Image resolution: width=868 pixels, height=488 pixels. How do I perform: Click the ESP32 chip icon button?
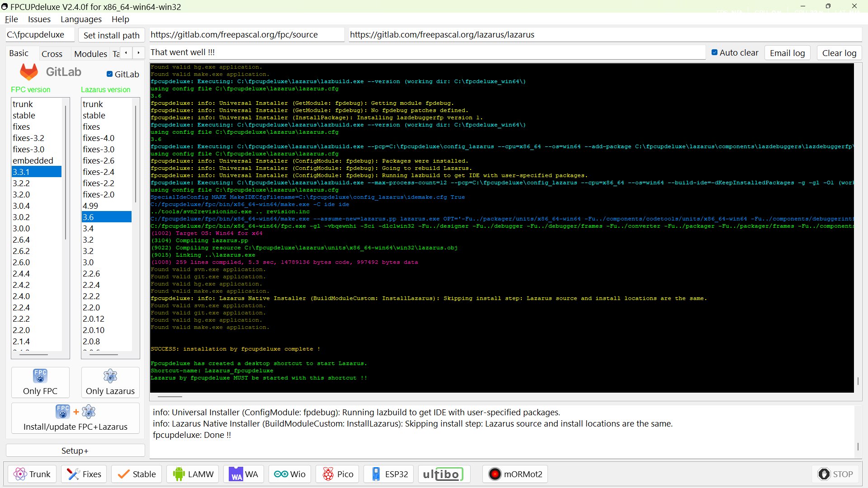point(389,474)
